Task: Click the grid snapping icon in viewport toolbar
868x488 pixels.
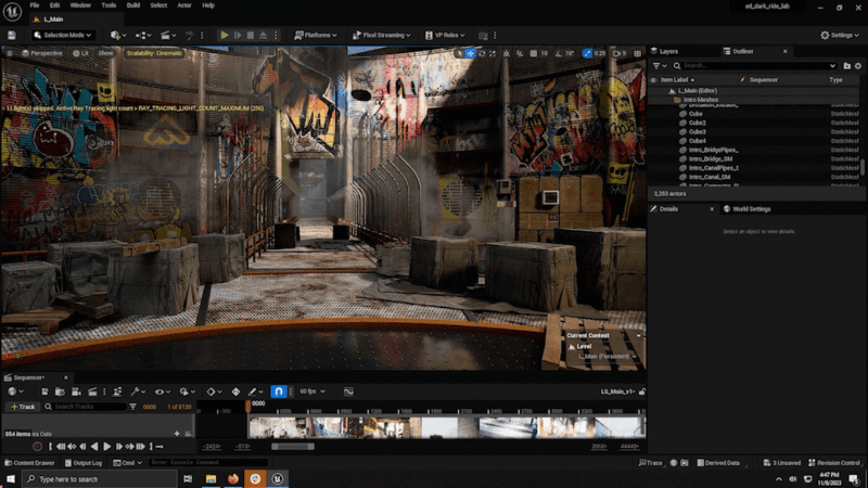Action: click(x=533, y=53)
